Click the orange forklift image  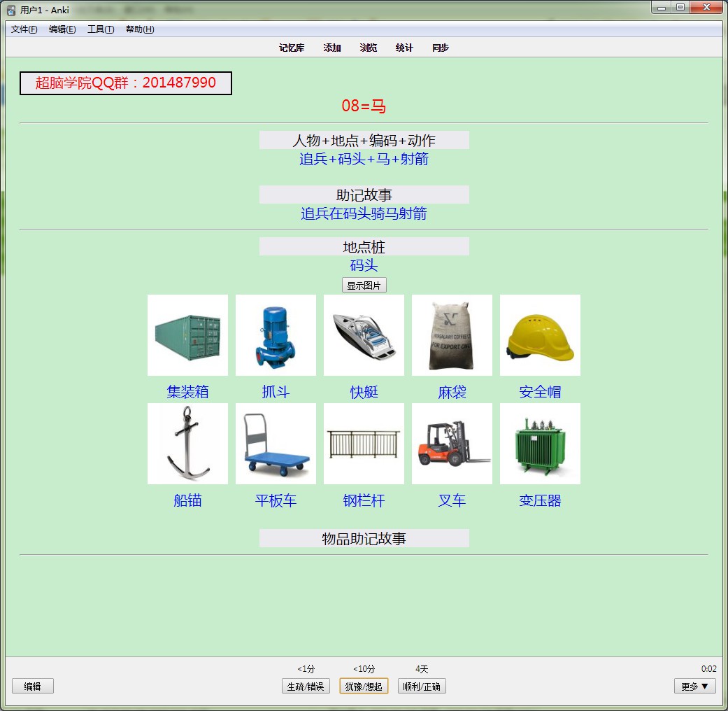click(x=452, y=444)
